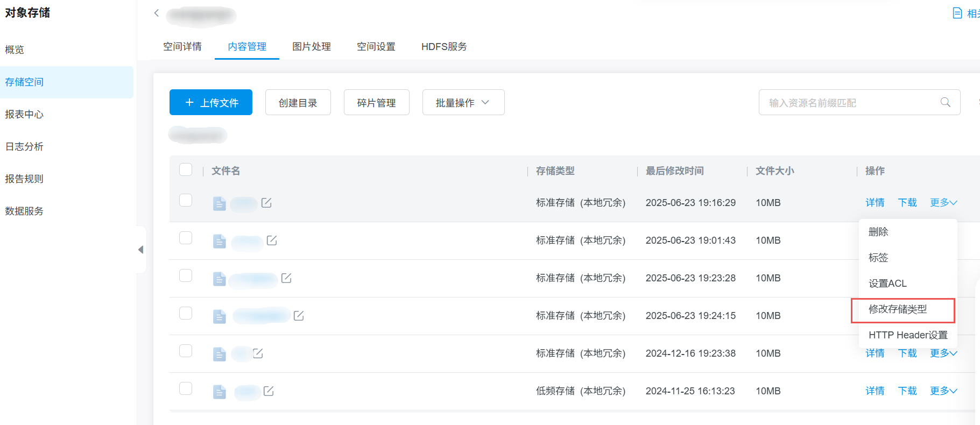The width and height of the screenshot is (980, 425).
Task: Open the document icon at top right
Action: [x=957, y=13]
